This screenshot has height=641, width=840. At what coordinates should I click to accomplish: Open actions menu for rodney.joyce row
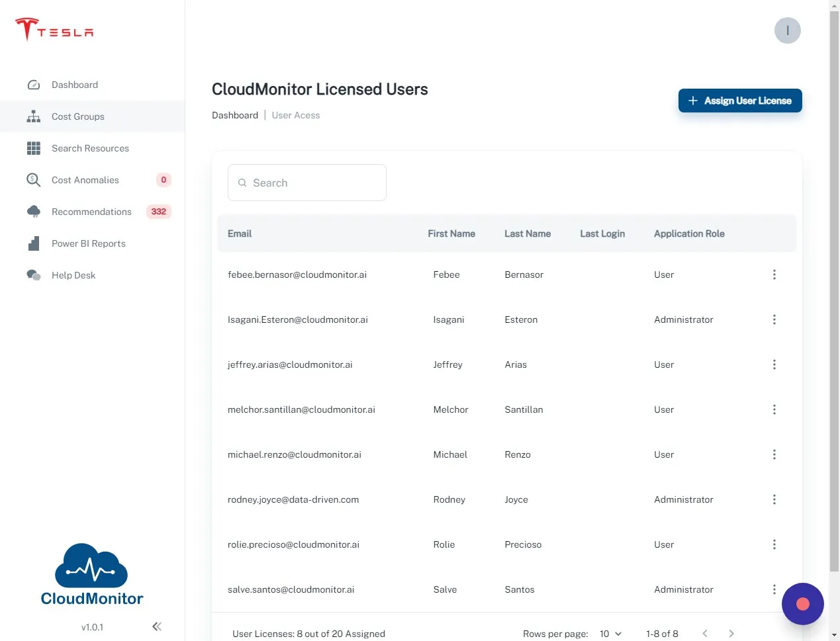coord(774,499)
